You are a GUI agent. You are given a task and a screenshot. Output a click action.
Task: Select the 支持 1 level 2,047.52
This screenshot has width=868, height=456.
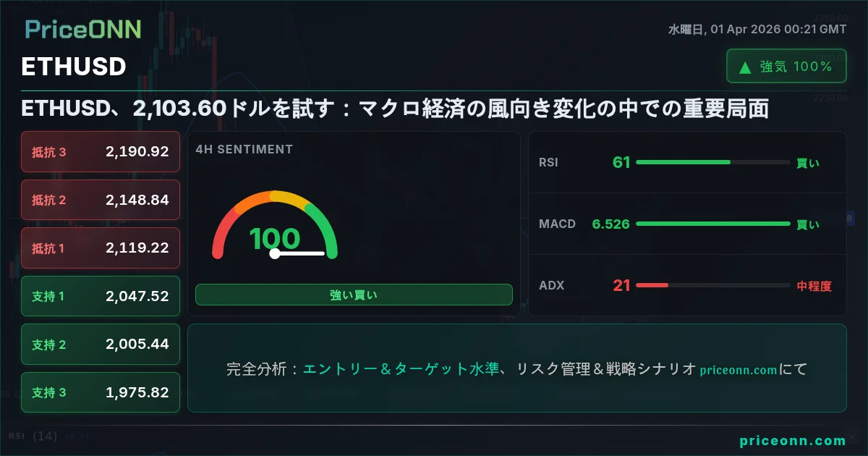[101, 296]
